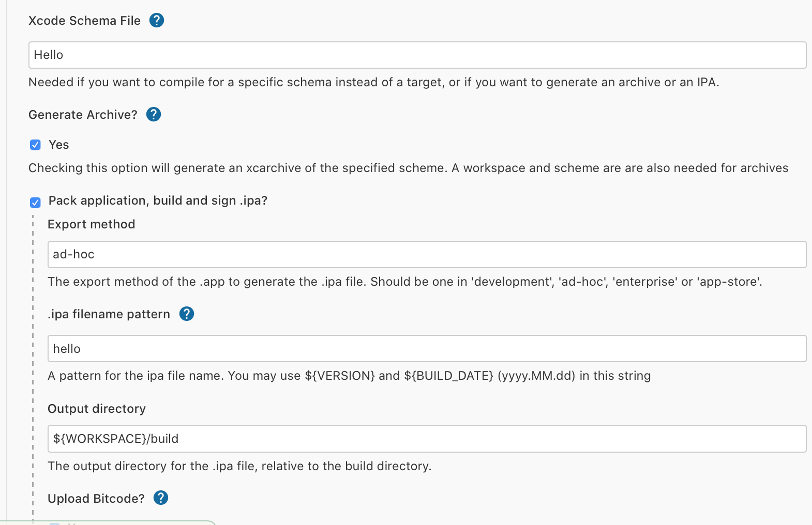Click the Xcode Schema File field containing Hello
812x525 pixels.
417,55
